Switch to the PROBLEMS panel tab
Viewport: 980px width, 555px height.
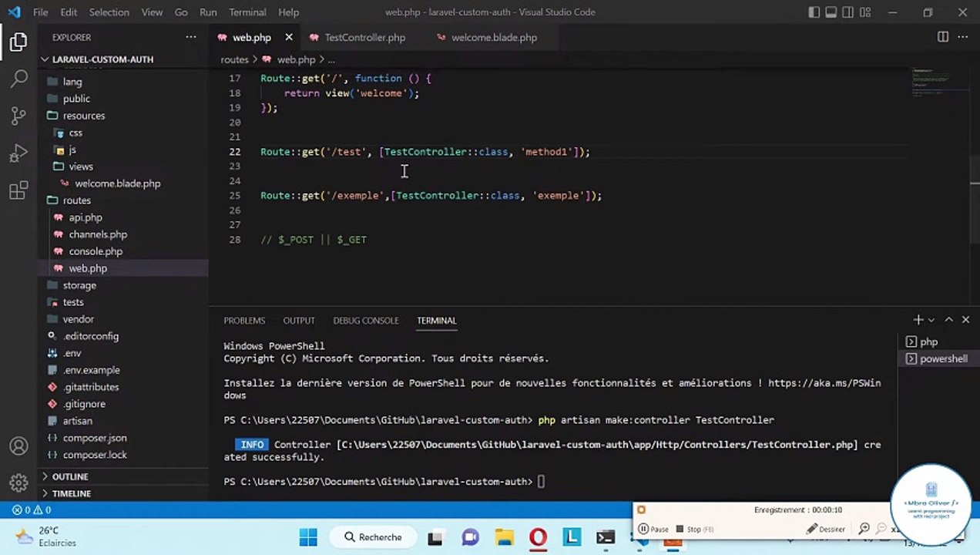coord(244,321)
